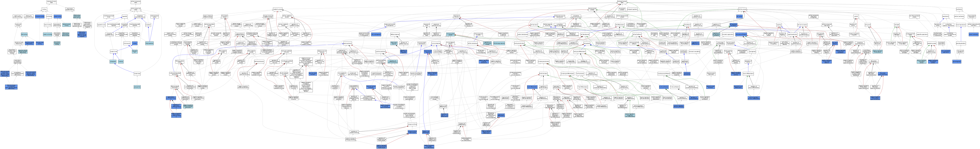Select the 'double-stranded DNA binding' node
The width and height of the screenshot is (980, 149).
pos(19,43)
